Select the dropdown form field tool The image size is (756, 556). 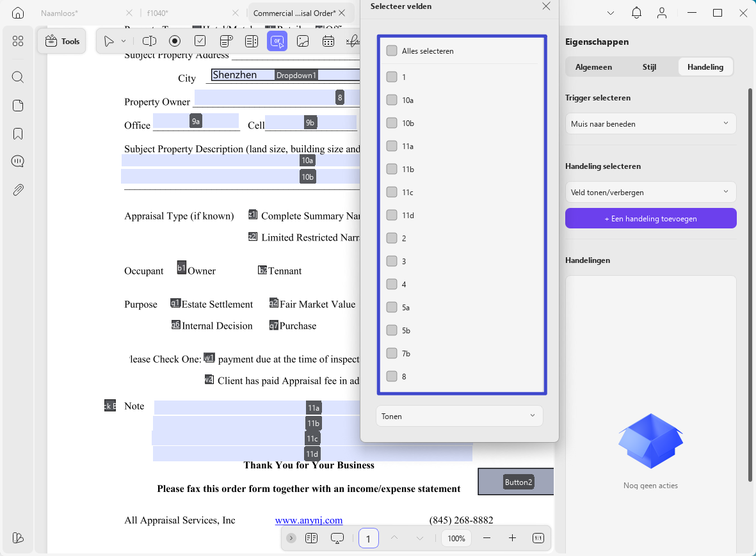click(x=226, y=42)
